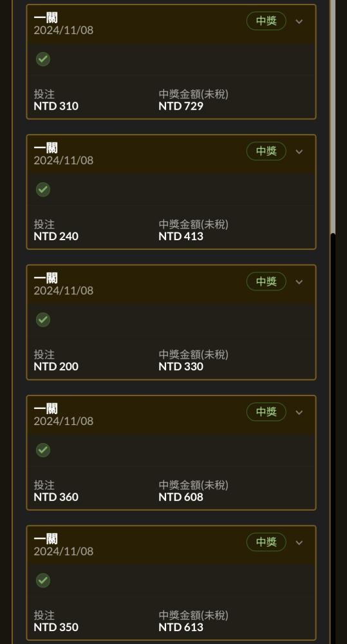Click 中獎 badge on the NTD 200 bet
Viewport: 347px width, 644px height.
click(x=266, y=281)
